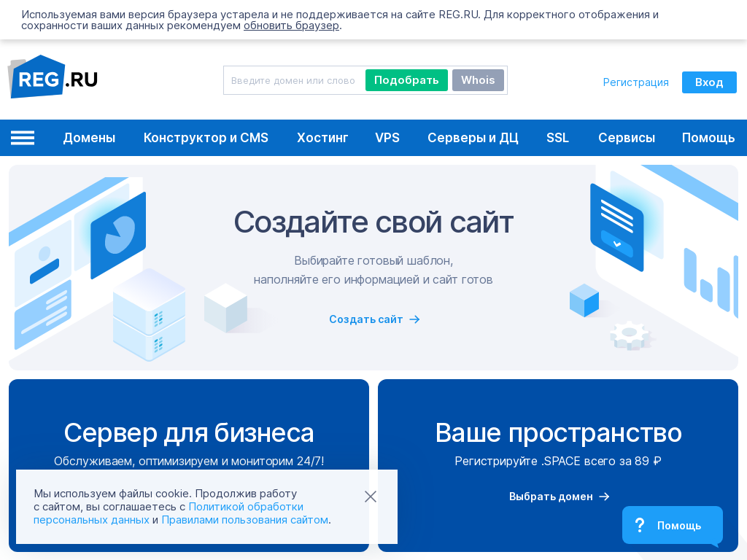This screenshot has width=747, height=560.
Task: Open the hamburger menu icon
Action: click(x=23, y=138)
